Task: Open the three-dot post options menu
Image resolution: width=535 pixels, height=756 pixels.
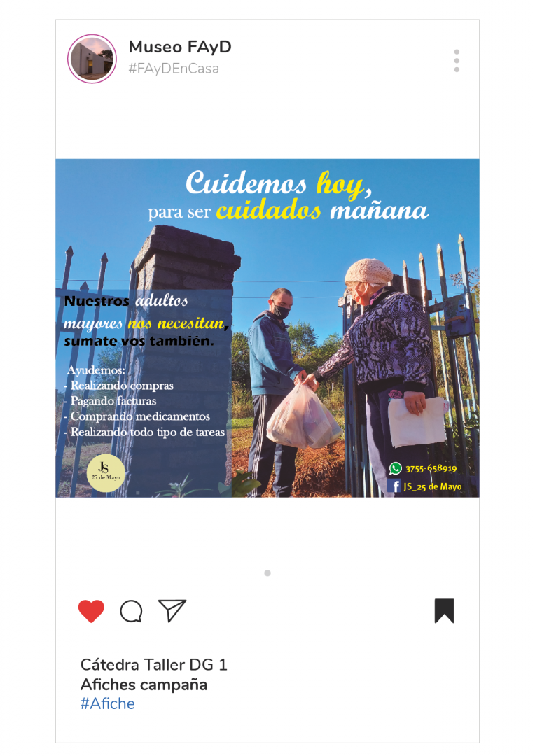Action: click(x=457, y=61)
